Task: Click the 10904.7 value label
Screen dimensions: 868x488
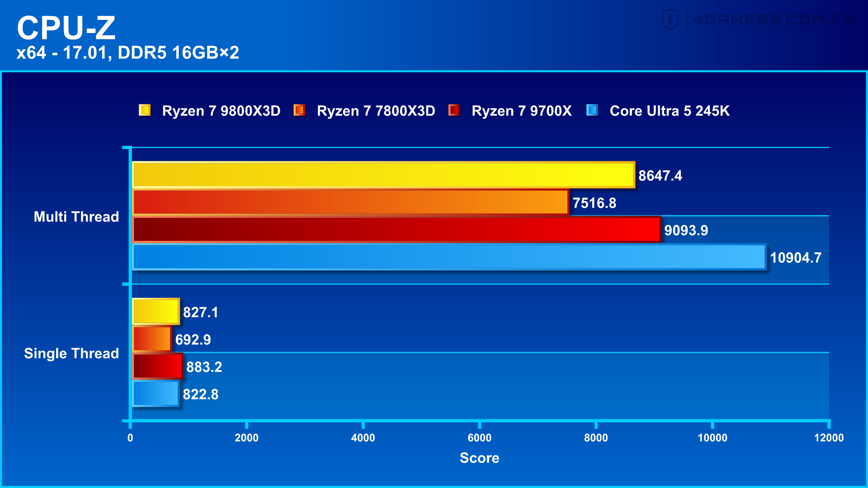Action: coord(796,258)
